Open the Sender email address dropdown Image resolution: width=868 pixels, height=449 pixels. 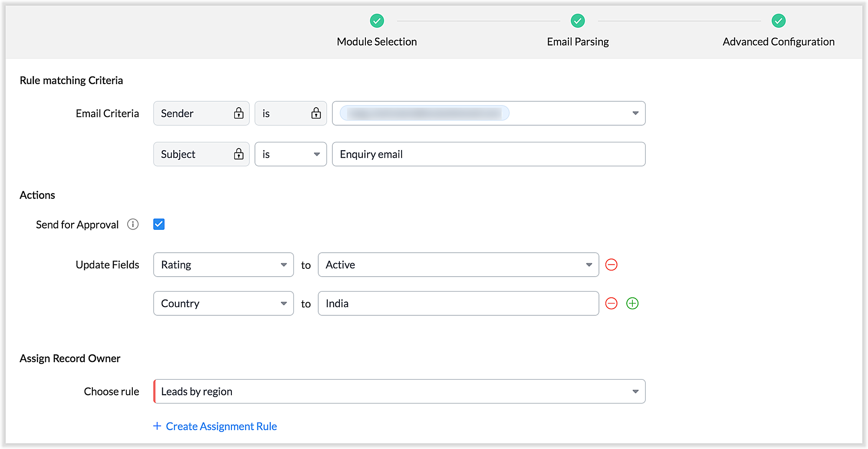(635, 113)
